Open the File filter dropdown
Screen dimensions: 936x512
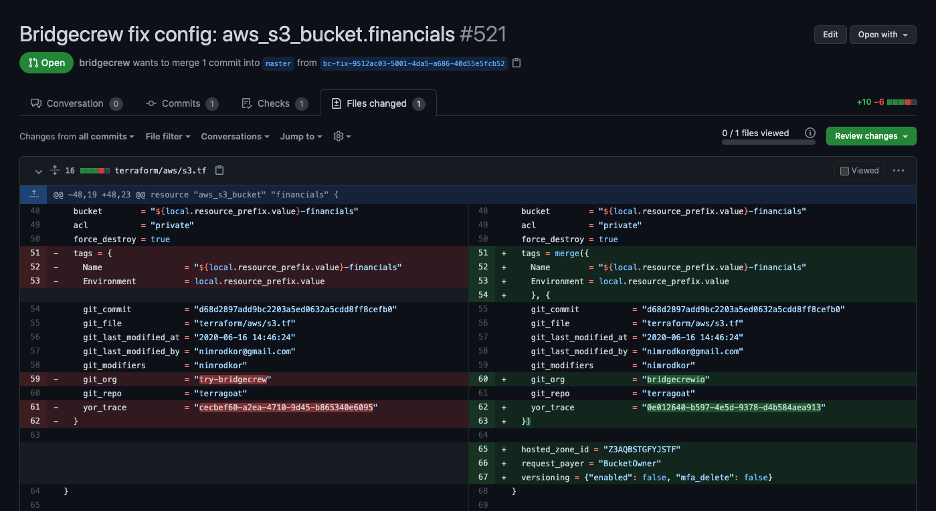(168, 137)
